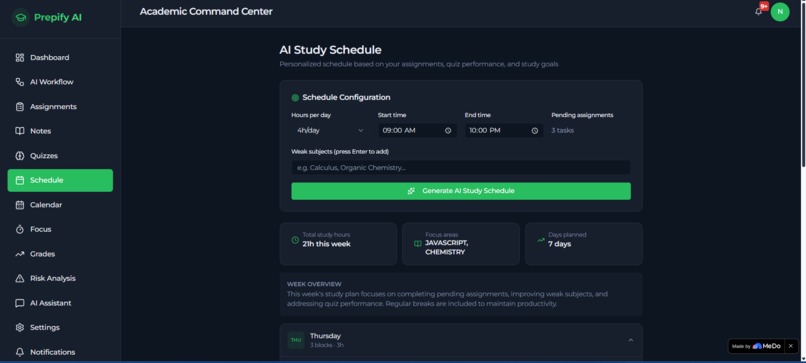806x363 pixels.
Task: Click the clock icon in Start time field
Action: coord(448,131)
